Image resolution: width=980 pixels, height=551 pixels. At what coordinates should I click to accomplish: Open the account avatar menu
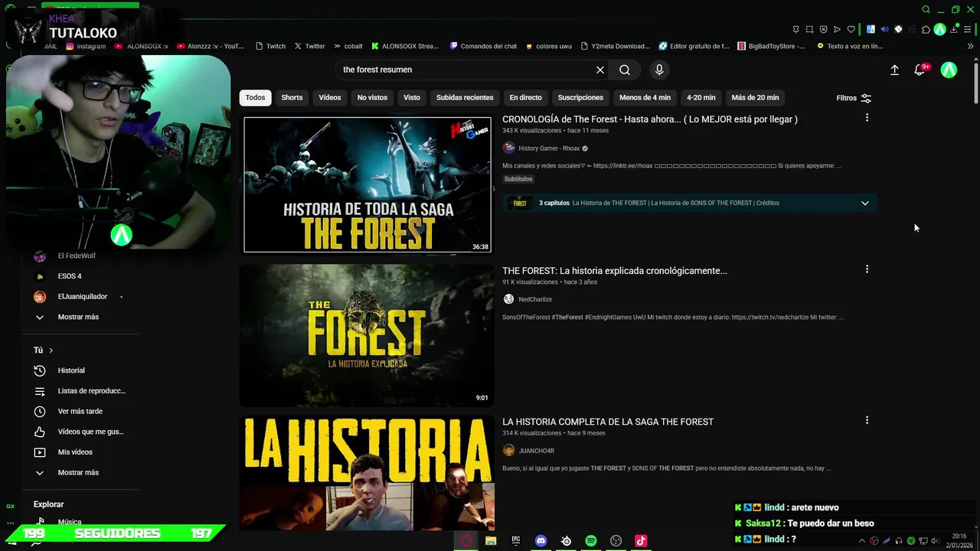coord(949,70)
